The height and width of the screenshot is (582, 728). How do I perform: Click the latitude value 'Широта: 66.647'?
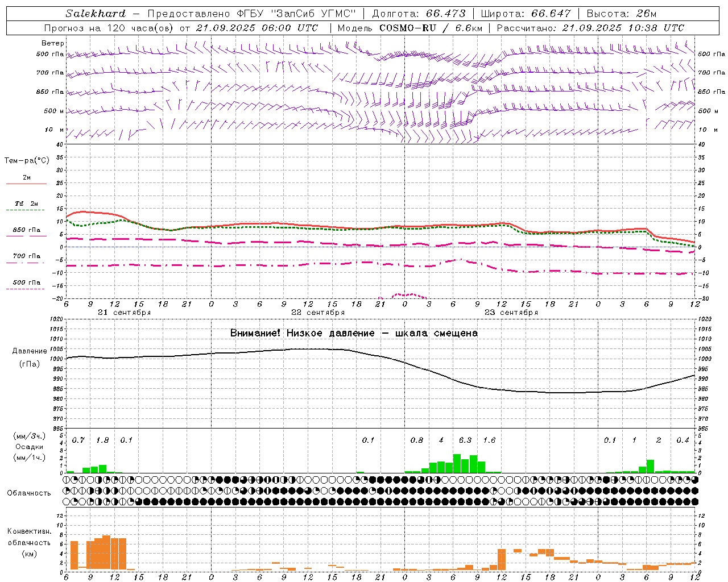click(526, 14)
